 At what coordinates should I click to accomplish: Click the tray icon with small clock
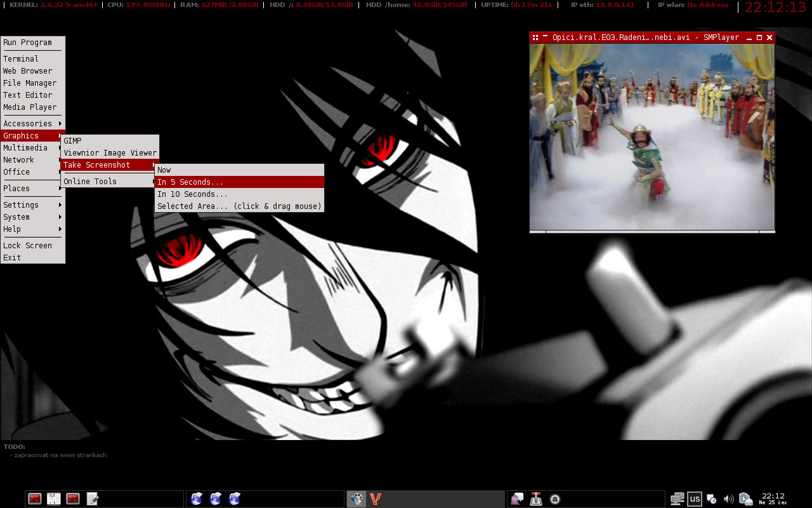(712, 499)
